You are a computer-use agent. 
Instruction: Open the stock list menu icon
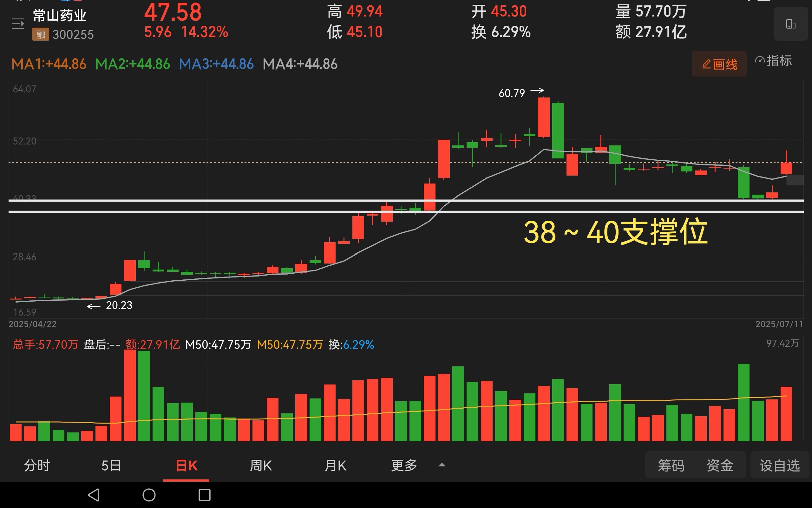pos(18,24)
